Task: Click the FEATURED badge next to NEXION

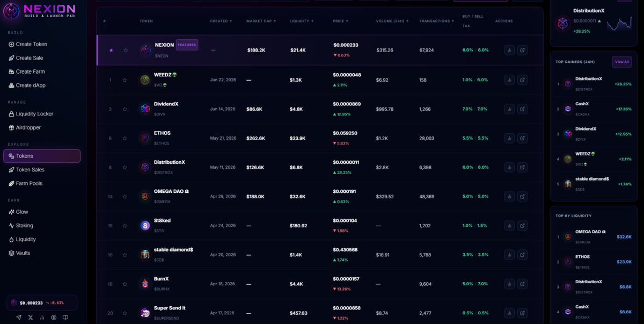Action: click(187, 45)
